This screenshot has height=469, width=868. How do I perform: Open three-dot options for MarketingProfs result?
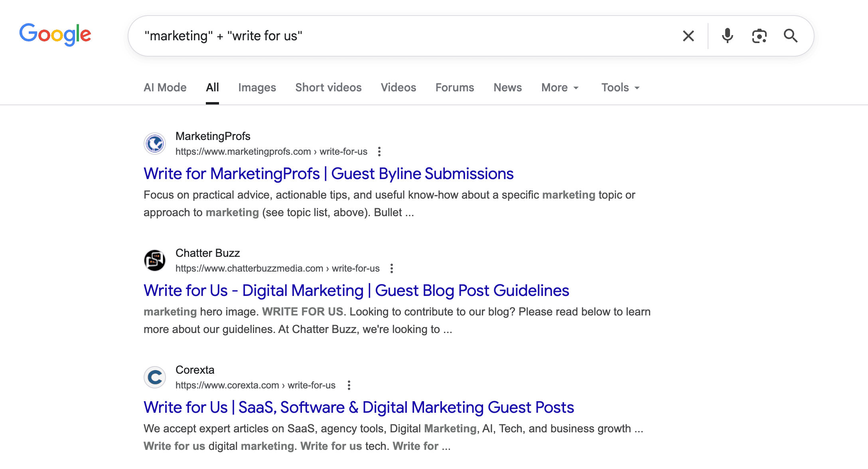[x=379, y=152]
